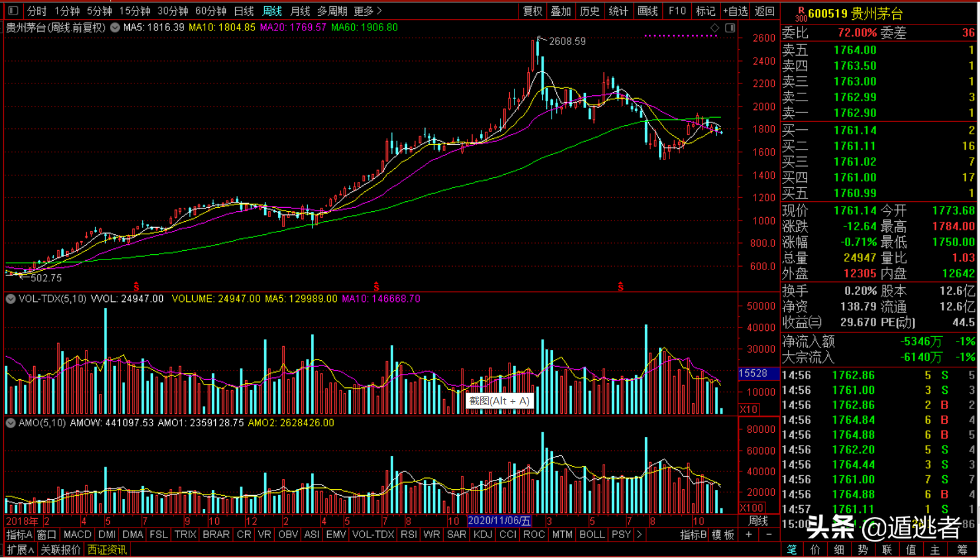The width and height of the screenshot is (980, 558).
Task: Click the 返回 back button
Action: coord(765,11)
